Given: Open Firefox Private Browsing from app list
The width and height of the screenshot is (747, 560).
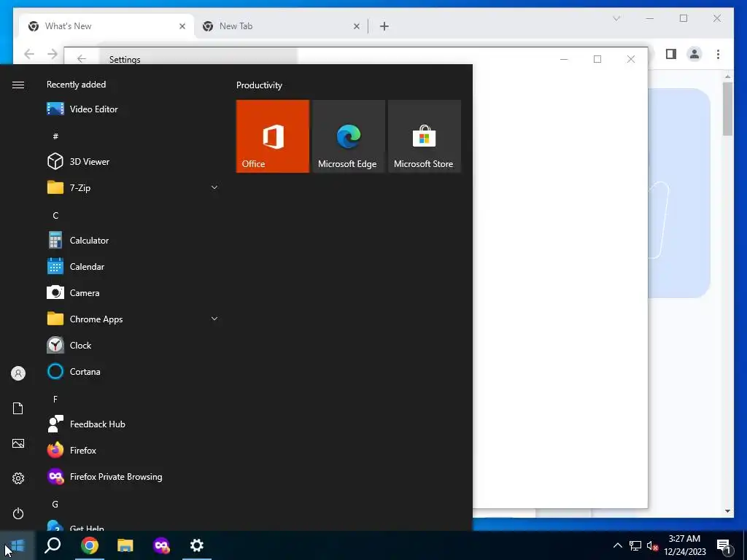Looking at the screenshot, I should point(133,477).
